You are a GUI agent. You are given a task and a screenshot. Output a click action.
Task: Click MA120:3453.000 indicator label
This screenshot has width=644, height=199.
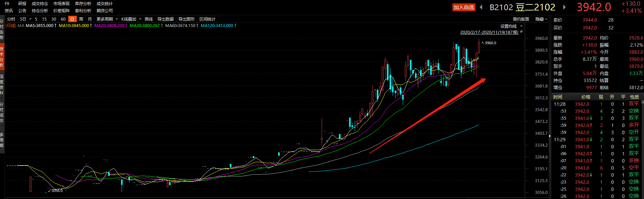219,26
